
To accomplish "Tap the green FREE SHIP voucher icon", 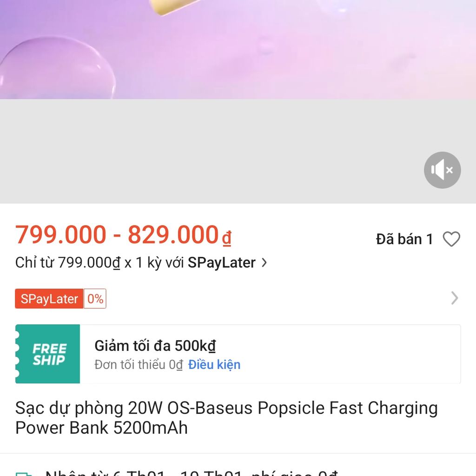I will tap(48, 354).
